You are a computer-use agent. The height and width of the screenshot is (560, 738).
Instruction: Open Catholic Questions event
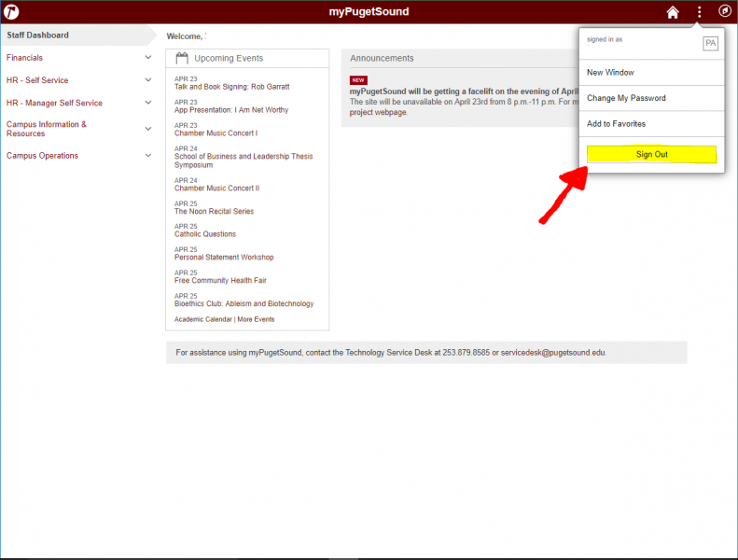pos(204,234)
